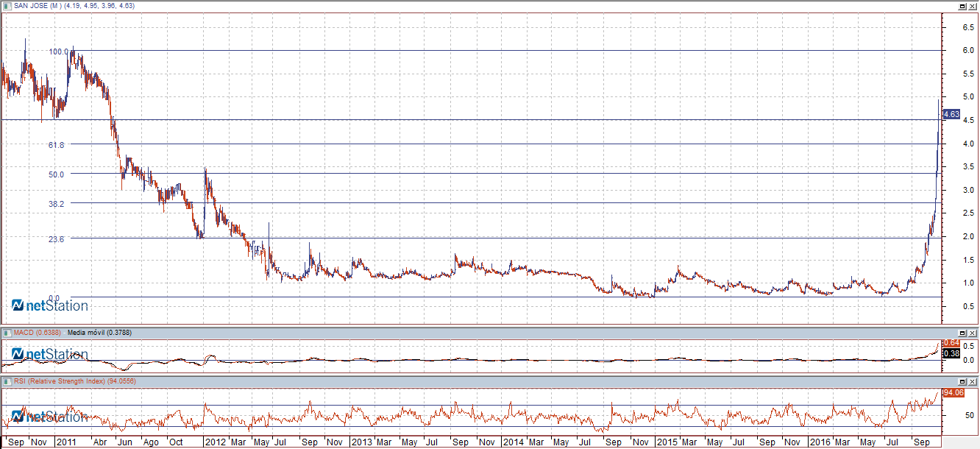Click the 61.8 Fibonacci level label
Image resolution: width=980 pixels, height=449 pixels.
57,145
